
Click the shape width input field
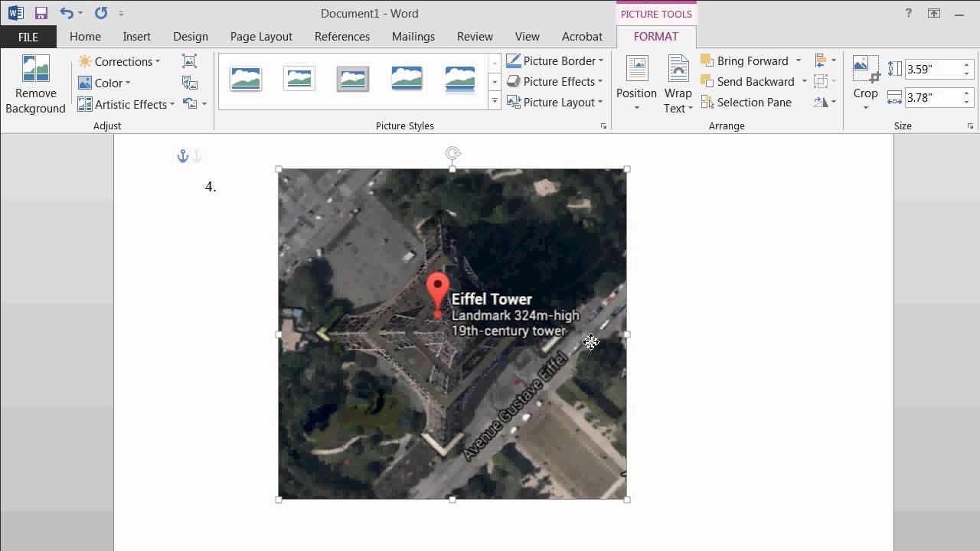932,97
